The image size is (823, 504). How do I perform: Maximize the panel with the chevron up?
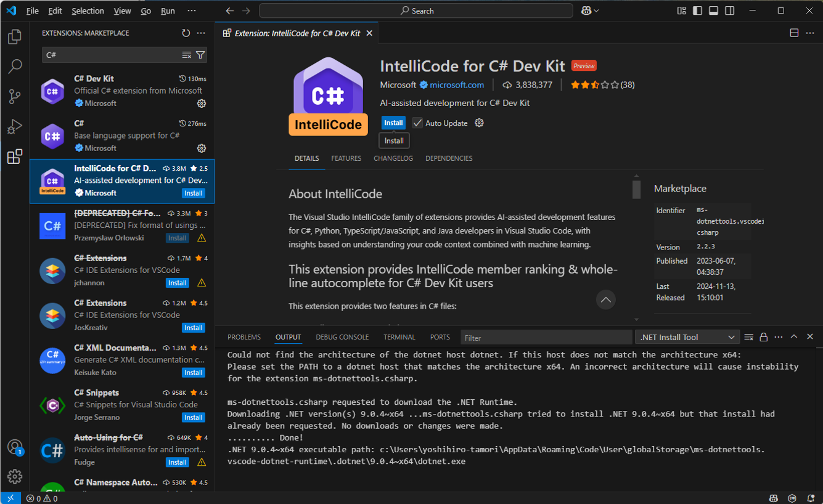794,337
